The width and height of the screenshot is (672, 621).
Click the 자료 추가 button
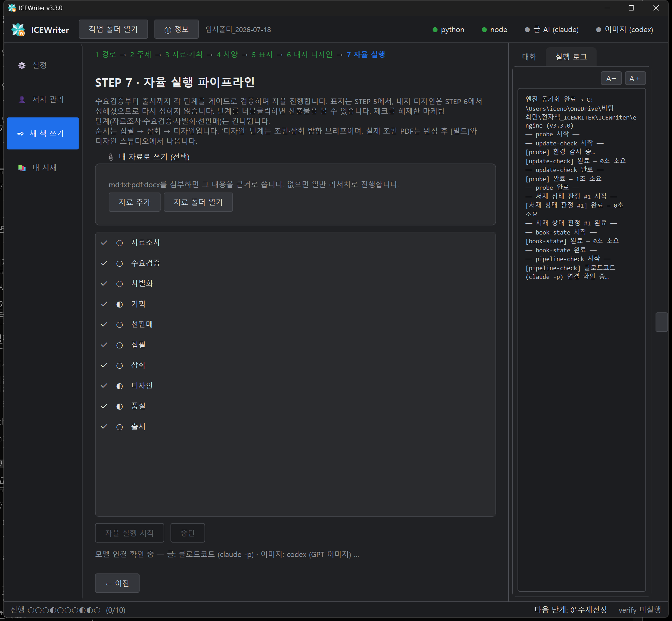[x=135, y=202]
